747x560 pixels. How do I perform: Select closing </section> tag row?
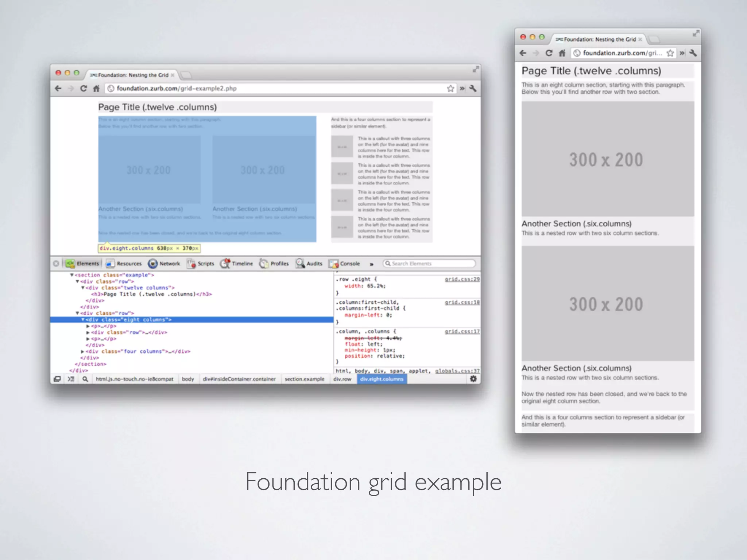90,364
